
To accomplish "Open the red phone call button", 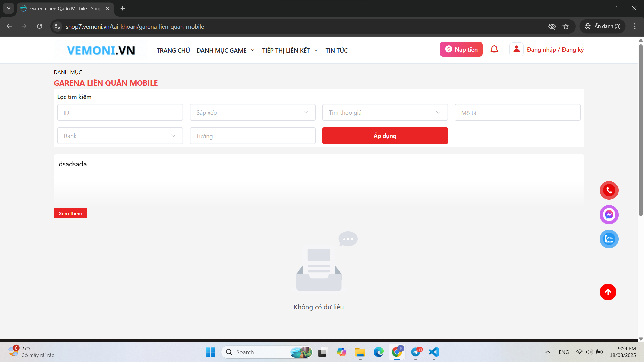I will pos(609,190).
